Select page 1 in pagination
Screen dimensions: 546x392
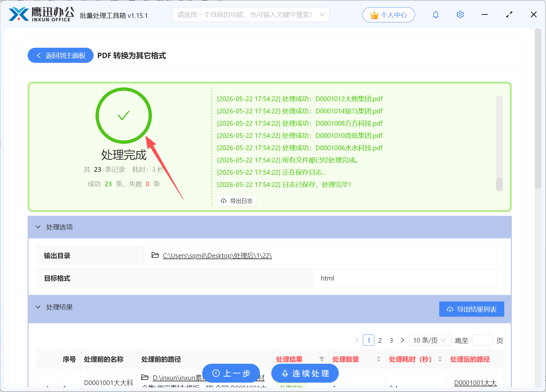(x=369, y=340)
